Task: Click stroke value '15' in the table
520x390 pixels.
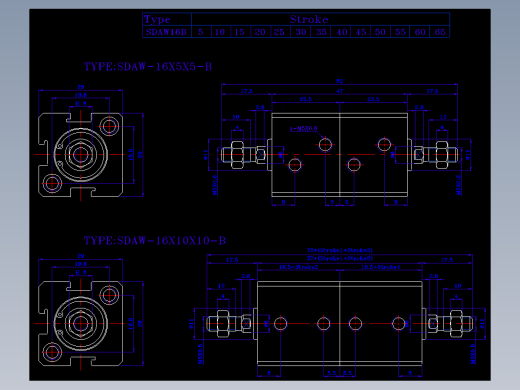Action: (x=240, y=32)
